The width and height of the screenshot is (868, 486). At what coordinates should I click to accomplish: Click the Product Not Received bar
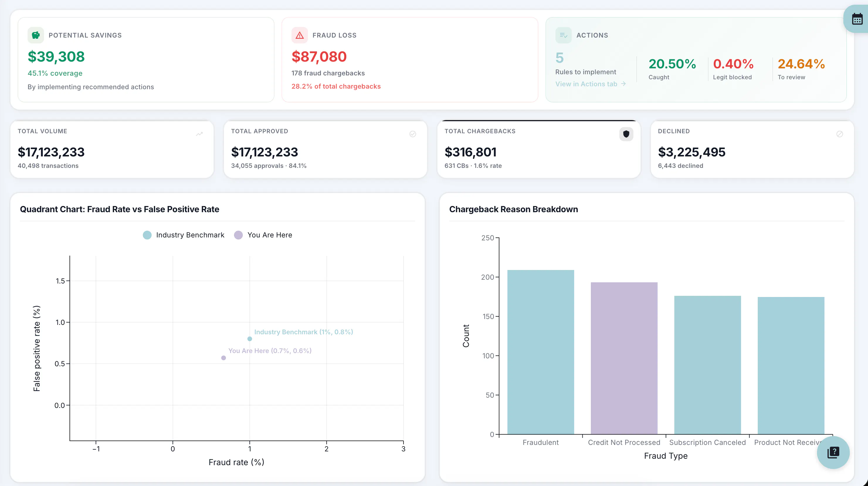tap(791, 366)
